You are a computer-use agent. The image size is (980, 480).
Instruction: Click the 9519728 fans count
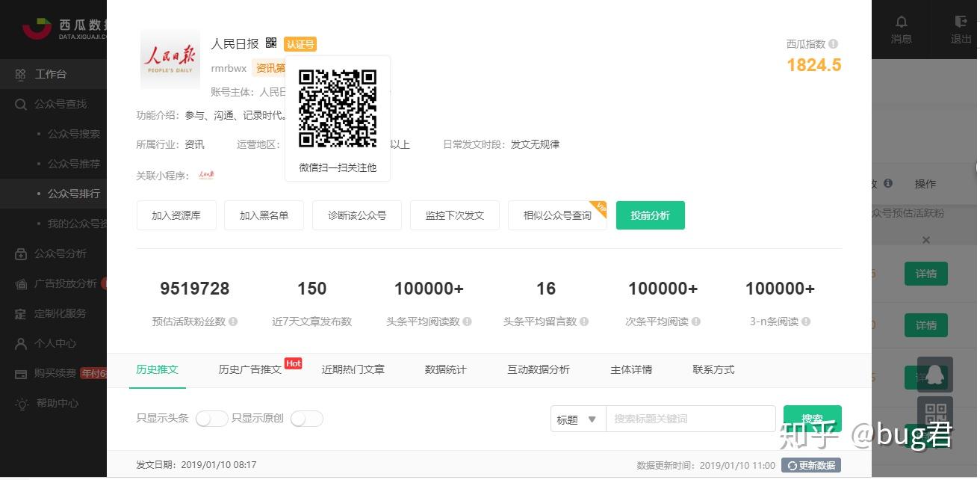tap(195, 289)
